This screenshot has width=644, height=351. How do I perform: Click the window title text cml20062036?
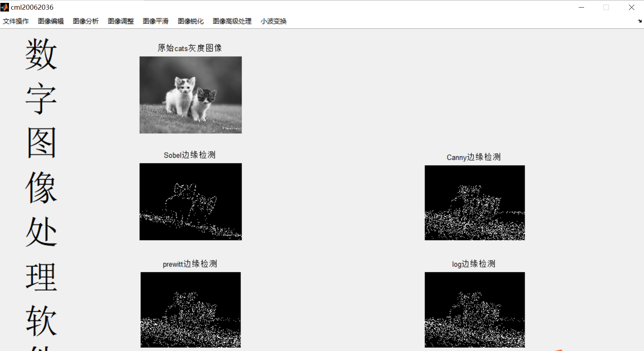tap(32, 7)
